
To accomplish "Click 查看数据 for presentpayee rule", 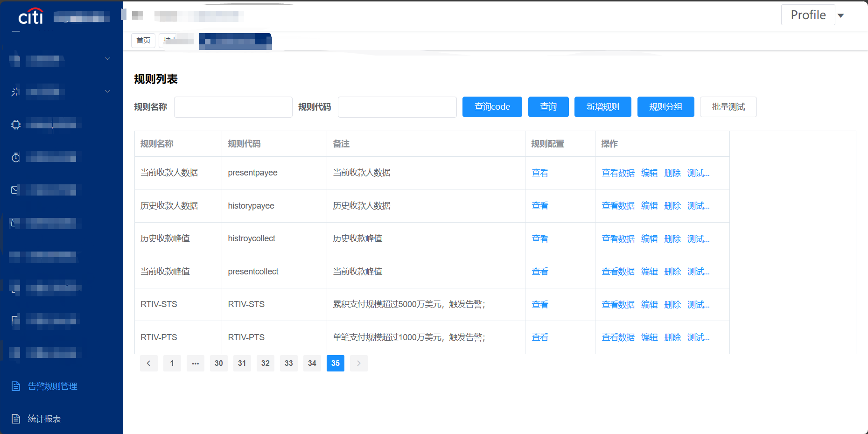I will pos(618,173).
